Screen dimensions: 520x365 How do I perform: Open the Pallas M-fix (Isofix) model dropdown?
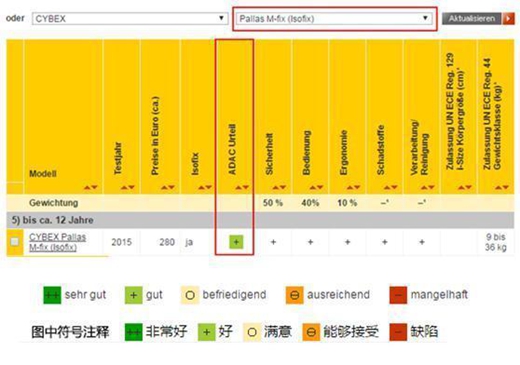[x=334, y=19]
